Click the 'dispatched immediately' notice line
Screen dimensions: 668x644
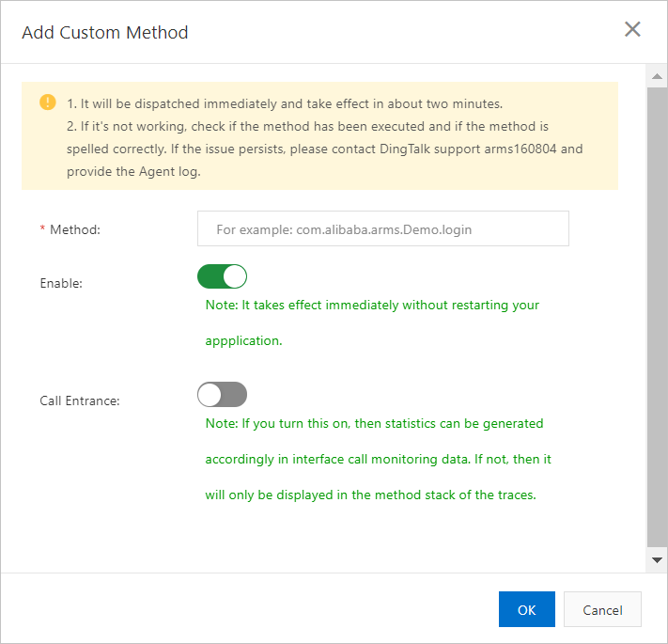point(285,103)
